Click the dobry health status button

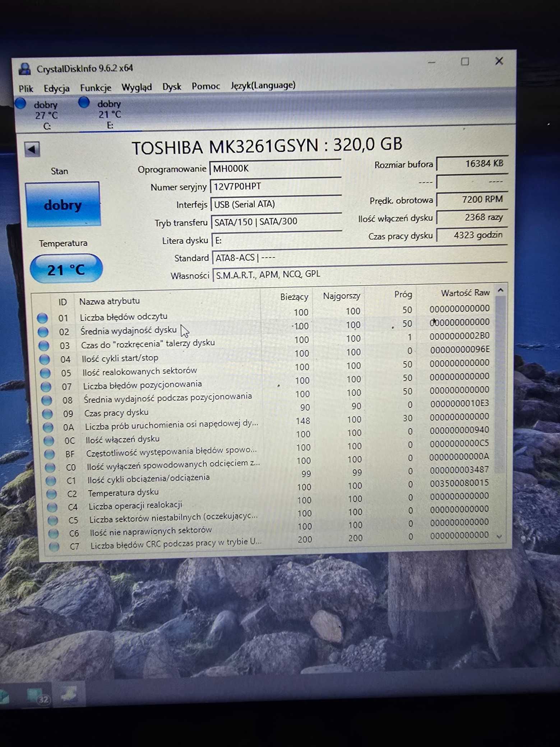(63, 205)
